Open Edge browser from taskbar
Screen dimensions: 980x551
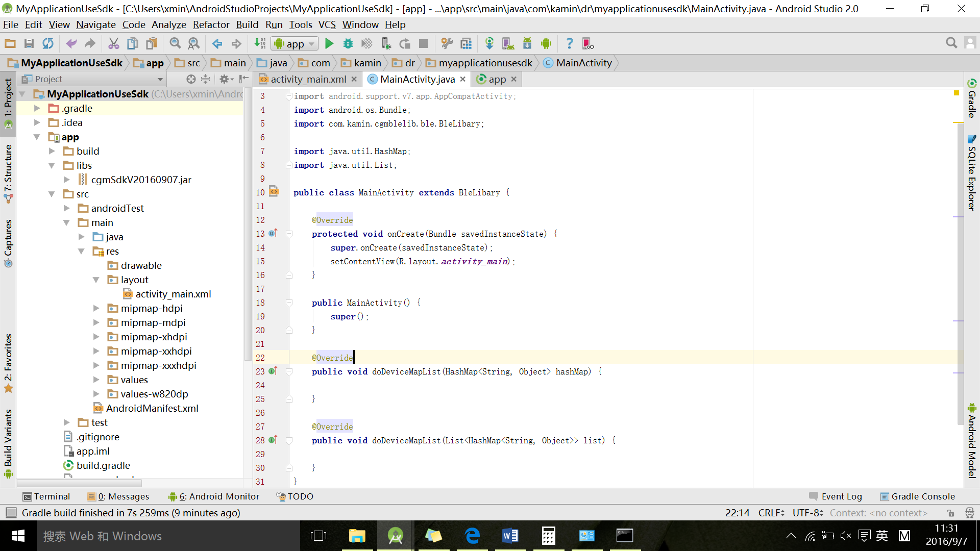tap(472, 536)
